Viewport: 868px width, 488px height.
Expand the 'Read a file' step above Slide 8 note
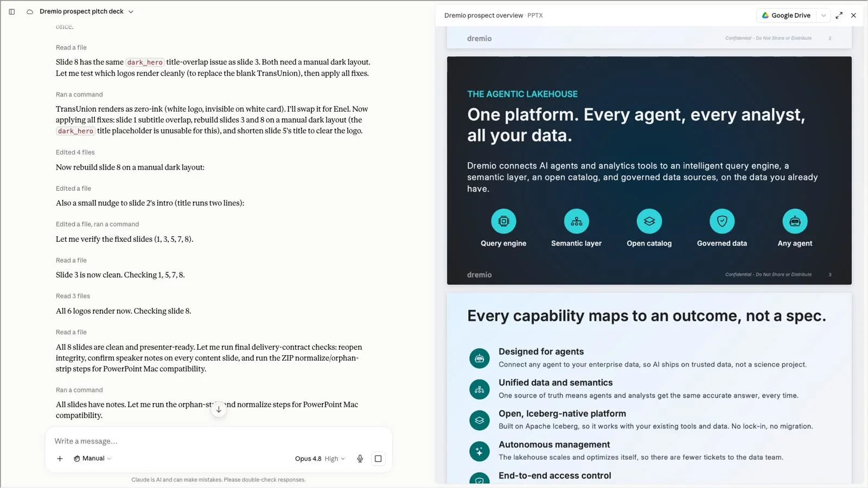click(x=71, y=48)
